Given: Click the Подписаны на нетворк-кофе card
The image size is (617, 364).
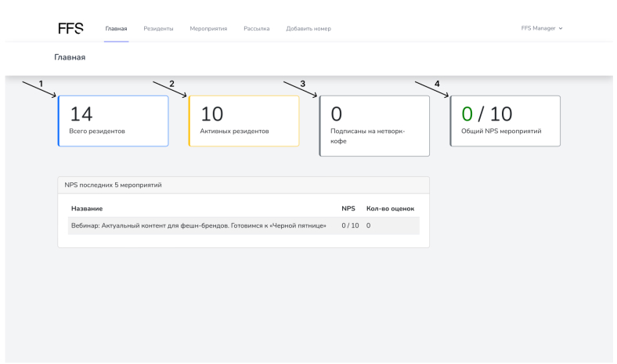Looking at the screenshot, I should click(x=375, y=125).
